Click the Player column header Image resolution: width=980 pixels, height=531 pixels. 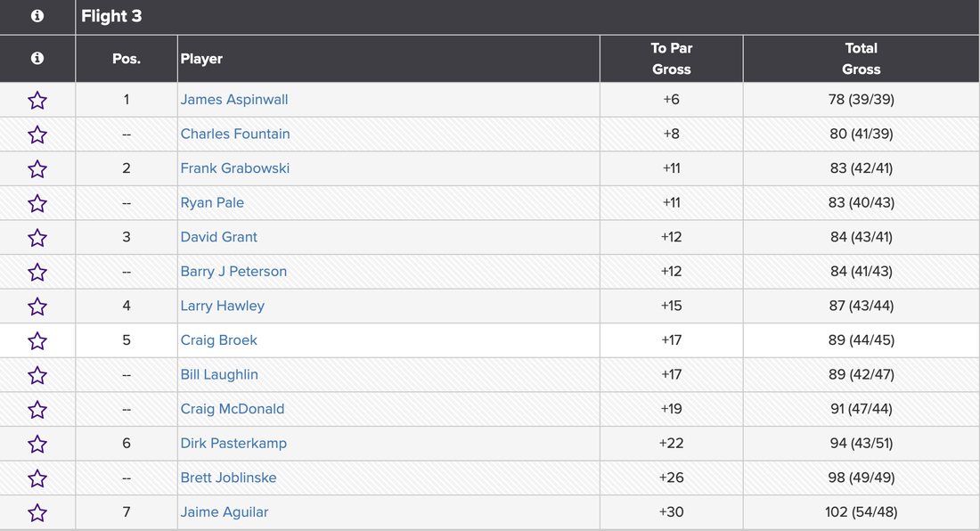pos(201,59)
